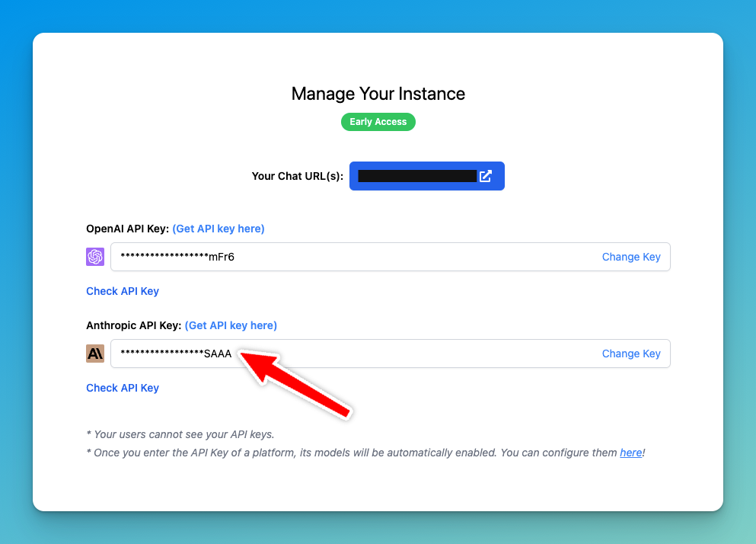
Task: Follow the 'here' link to configure models
Action: tap(630, 453)
